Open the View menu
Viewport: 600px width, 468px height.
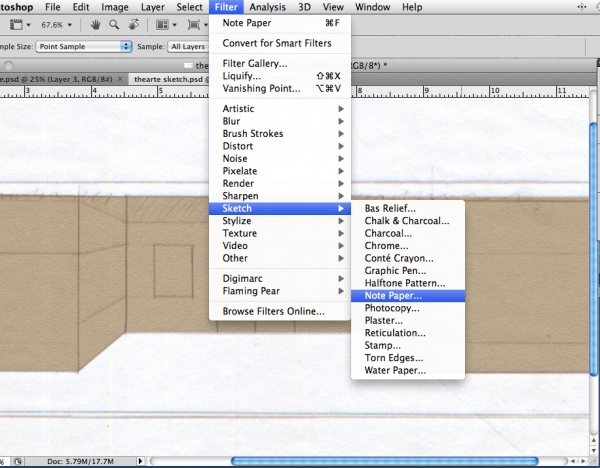(x=333, y=7)
